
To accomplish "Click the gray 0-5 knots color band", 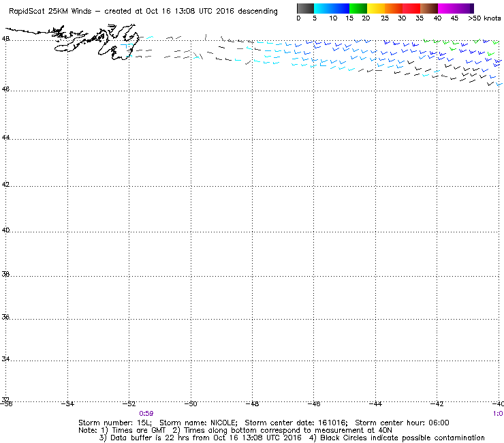I will coord(305,8).
